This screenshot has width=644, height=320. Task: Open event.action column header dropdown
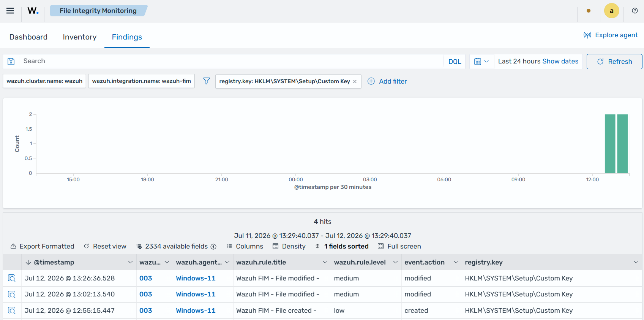click(x=456, y=262)
